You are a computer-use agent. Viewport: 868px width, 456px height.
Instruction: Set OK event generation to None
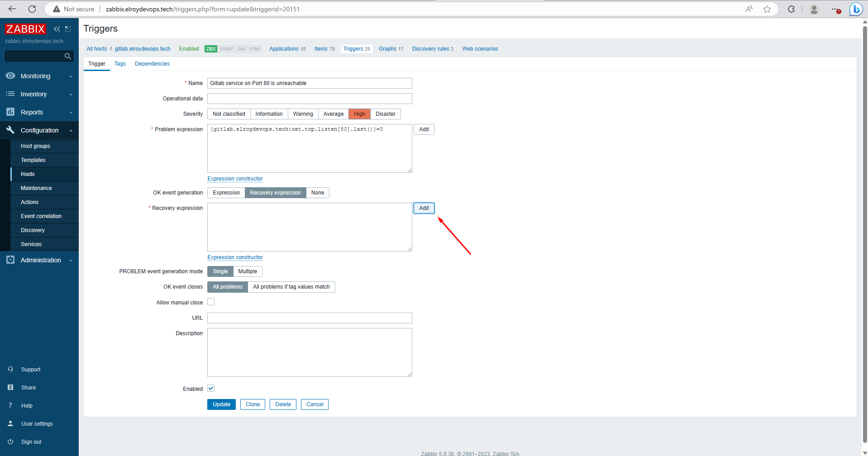coord(318,193)
